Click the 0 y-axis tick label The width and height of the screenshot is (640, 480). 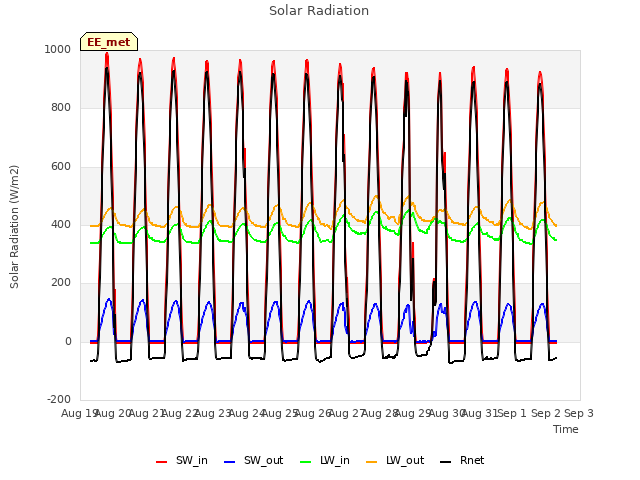coord(68,341)
